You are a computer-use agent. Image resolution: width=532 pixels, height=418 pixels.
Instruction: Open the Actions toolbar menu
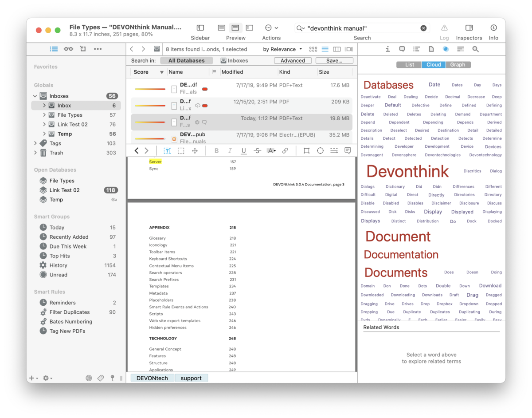tap(271, 28)
